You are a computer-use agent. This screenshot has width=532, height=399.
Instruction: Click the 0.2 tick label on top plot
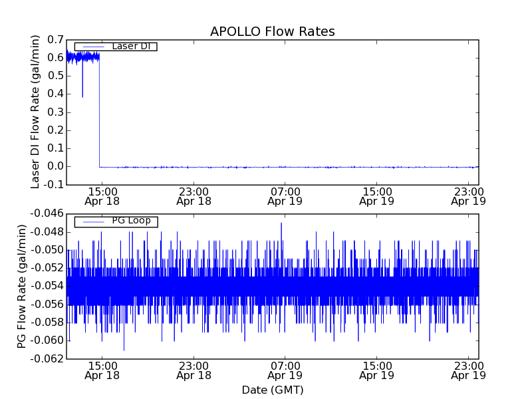[55, 130]
